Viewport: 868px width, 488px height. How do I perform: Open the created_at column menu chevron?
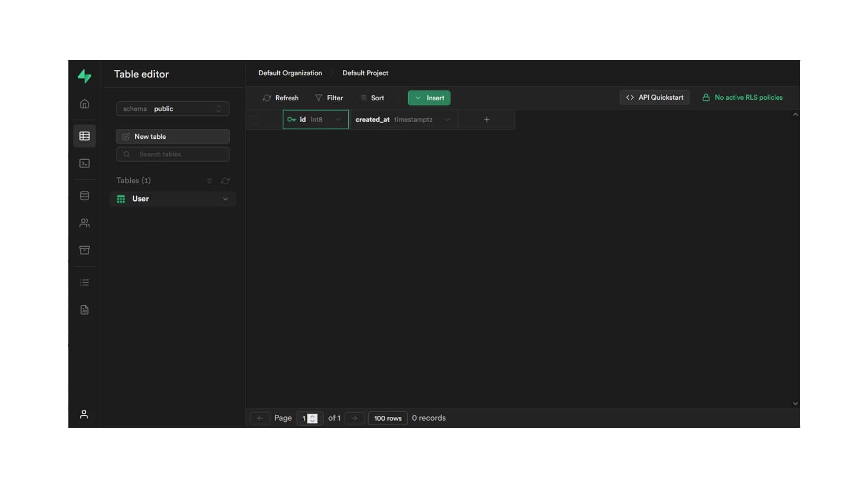448,119
